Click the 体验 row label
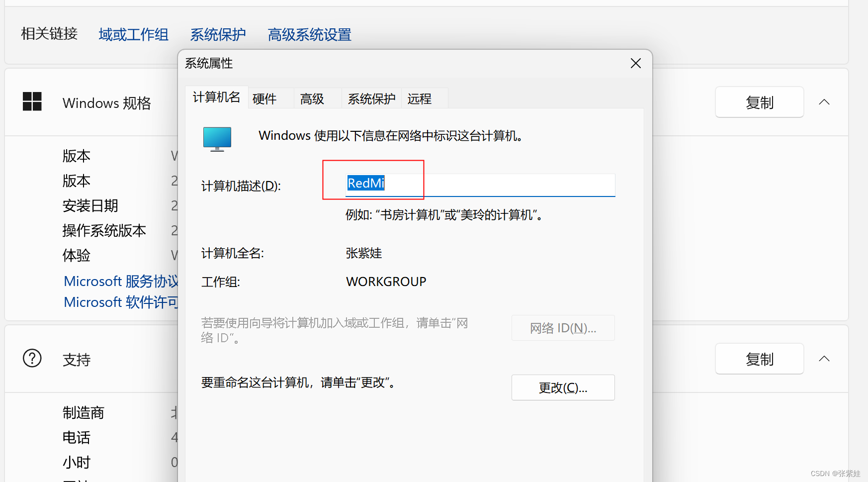The height and width of the screenshot is (482, 868). coord(77,255)
